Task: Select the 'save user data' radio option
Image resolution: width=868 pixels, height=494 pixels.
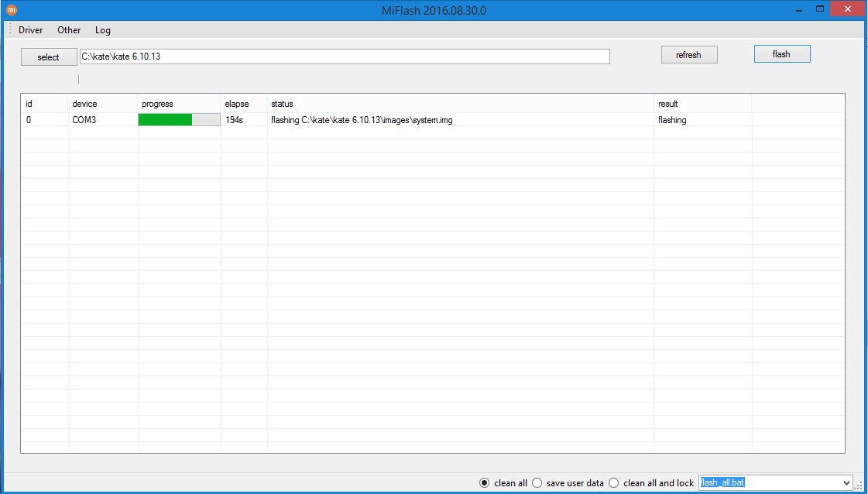Action: (537, 483)
